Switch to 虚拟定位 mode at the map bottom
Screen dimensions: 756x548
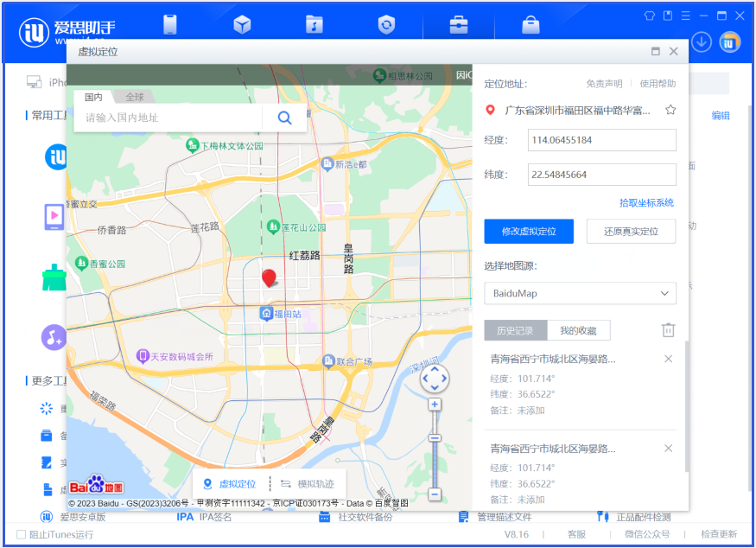[230, 484]
